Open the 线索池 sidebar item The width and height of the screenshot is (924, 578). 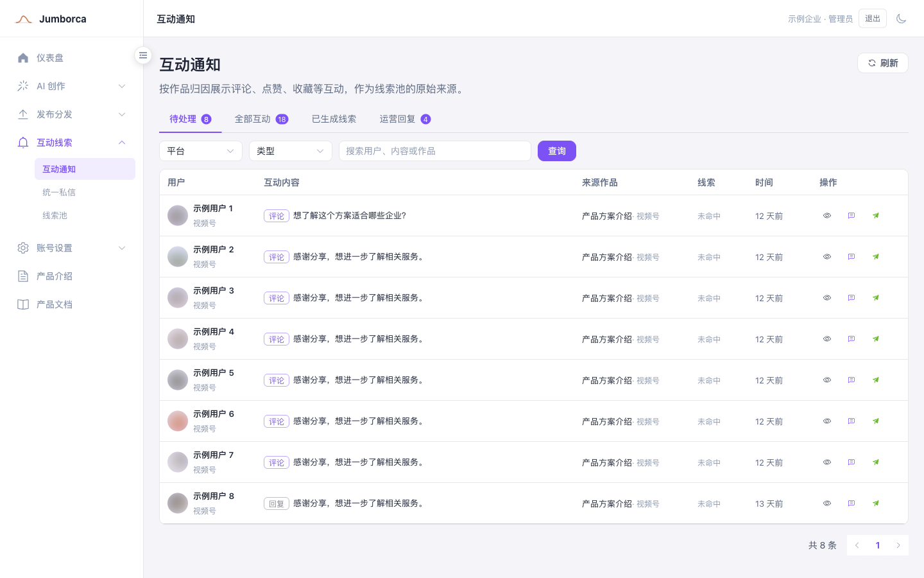85,215
